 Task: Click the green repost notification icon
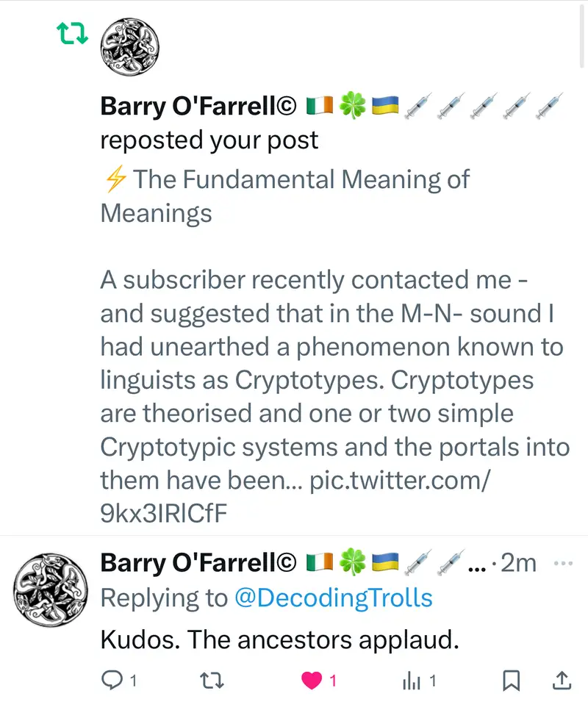coord(73,34)
